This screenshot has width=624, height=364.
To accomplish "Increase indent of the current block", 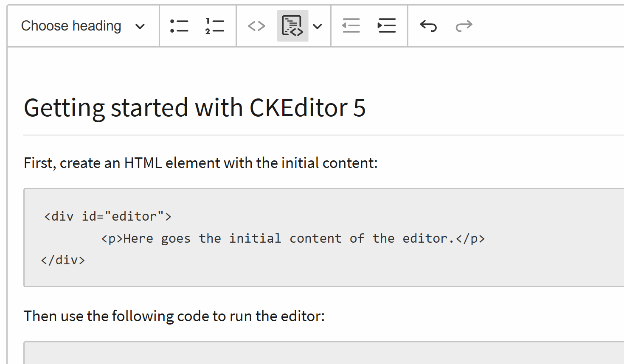I will pos(386,25).
